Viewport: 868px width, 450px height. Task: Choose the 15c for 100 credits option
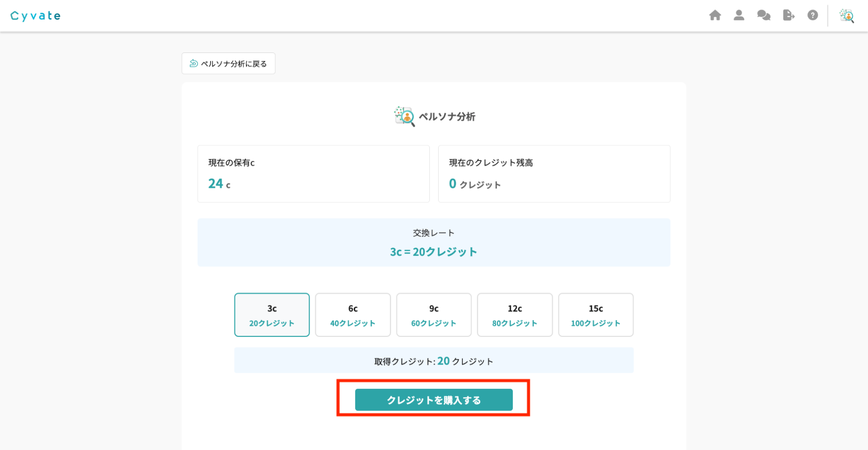pyautogui.click(x=595, y=315)
